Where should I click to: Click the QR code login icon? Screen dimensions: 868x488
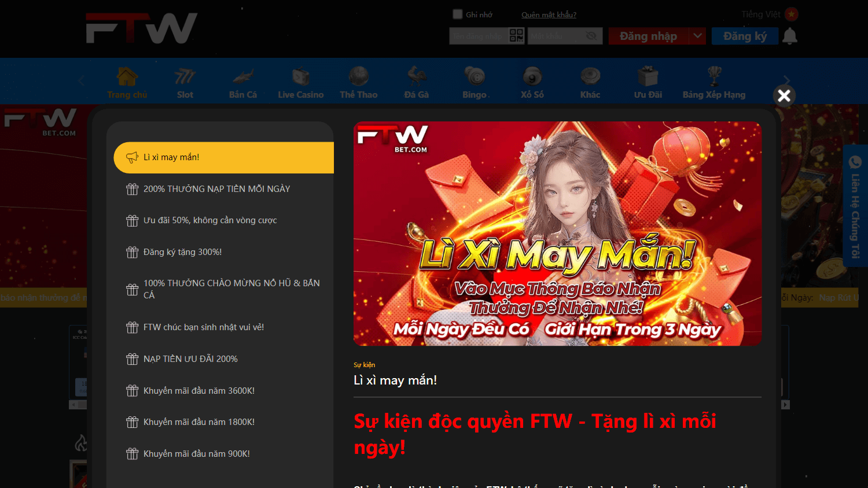[516, 36]
